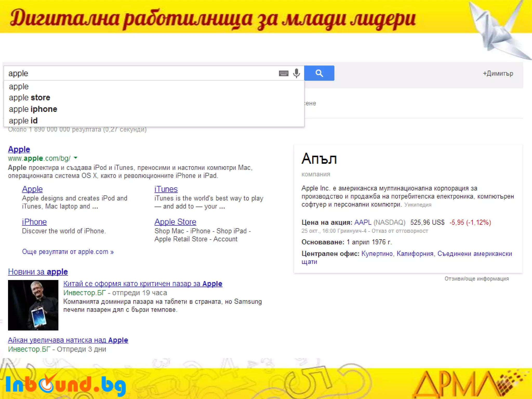Viewport: 532px width, 399px height.
Task: Click the +Димитър profile link
Action: click(498, 74)
